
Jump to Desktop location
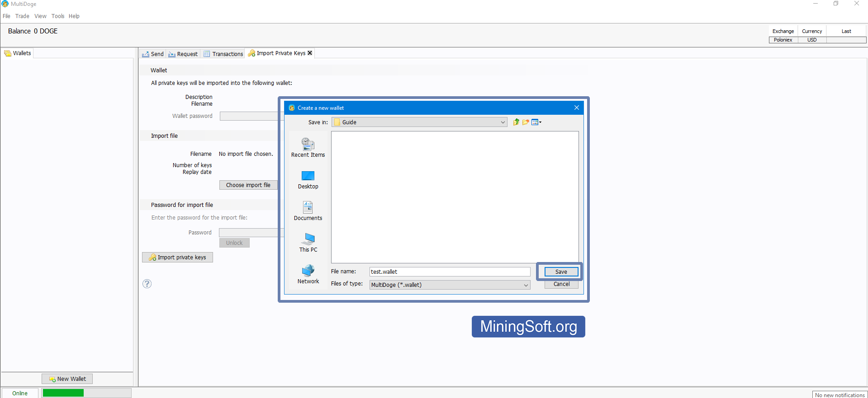point(308,180)
